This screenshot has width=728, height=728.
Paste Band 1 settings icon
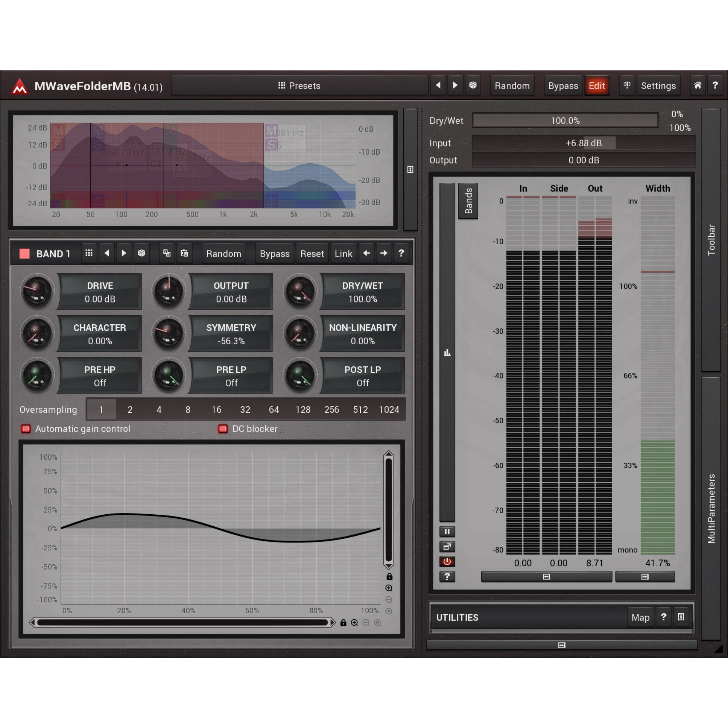pyautogui.click(x=184, y=253)
